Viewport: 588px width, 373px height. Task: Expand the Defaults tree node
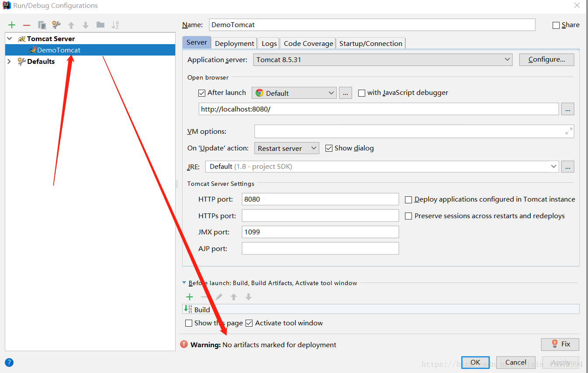[x=10, y=62]
